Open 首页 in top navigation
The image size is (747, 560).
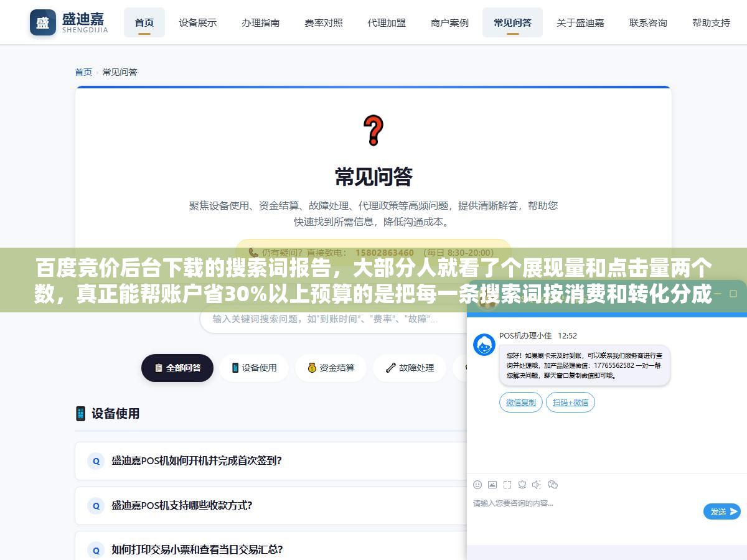(x=144, y=22)
